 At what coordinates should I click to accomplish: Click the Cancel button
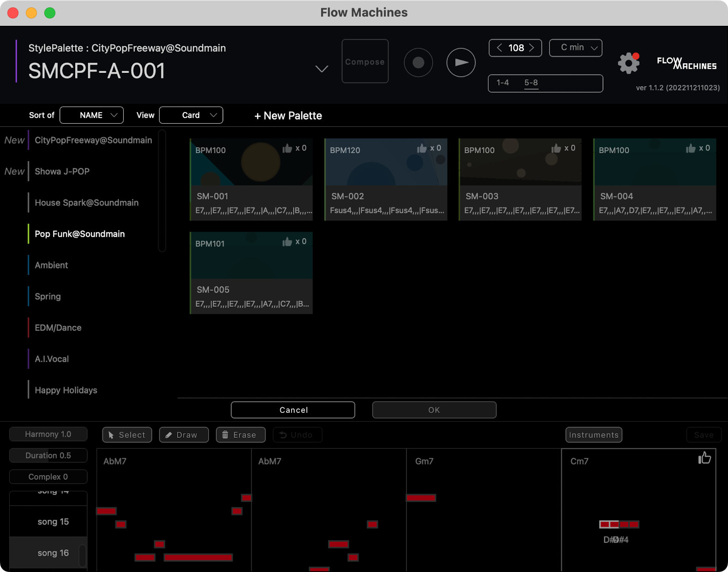click(293, 410)
